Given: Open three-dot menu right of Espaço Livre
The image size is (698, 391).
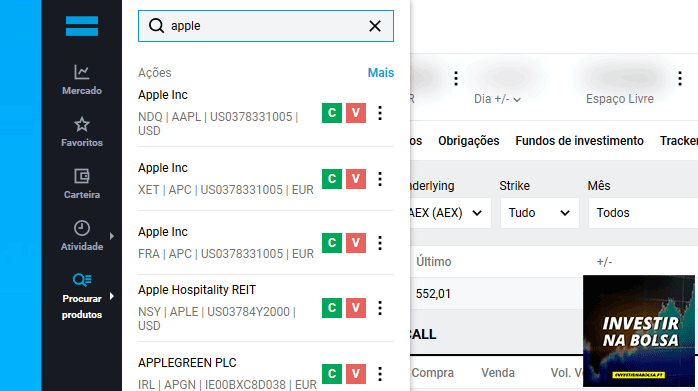Looking at the screenshot, I should point(680,78).
